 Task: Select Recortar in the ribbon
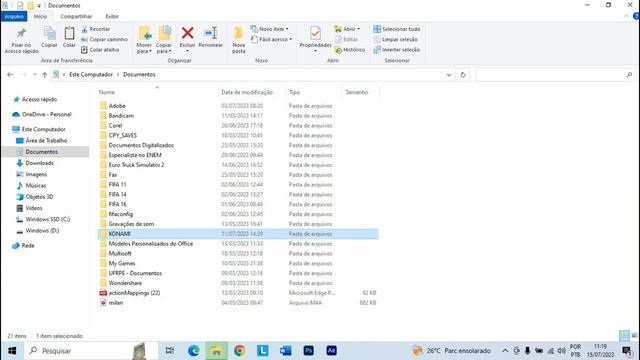96,29
